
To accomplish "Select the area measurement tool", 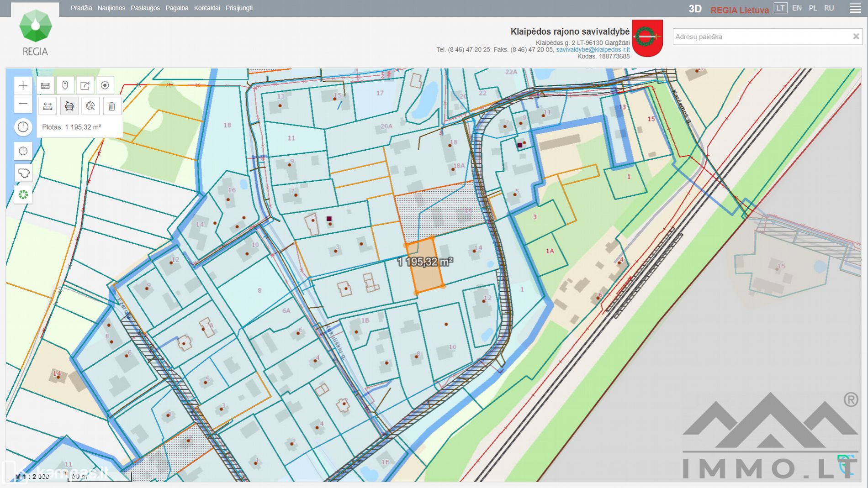I will [69, 106].
